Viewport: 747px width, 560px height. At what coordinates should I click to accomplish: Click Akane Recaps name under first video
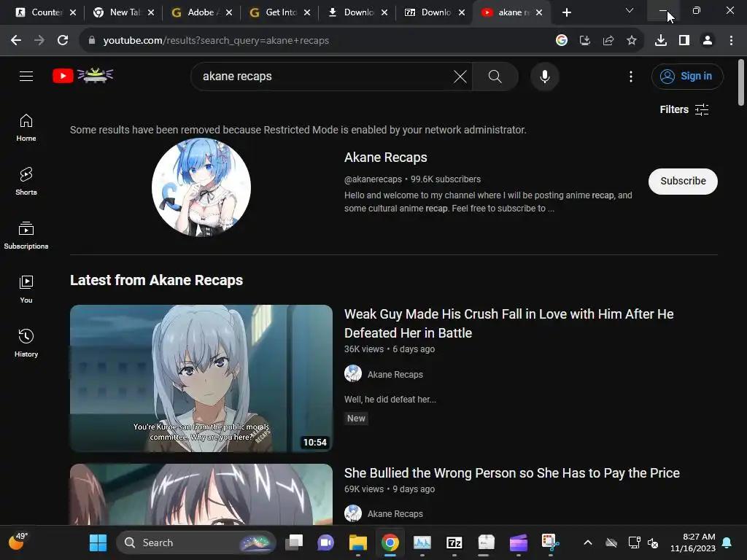click(395, 375)
